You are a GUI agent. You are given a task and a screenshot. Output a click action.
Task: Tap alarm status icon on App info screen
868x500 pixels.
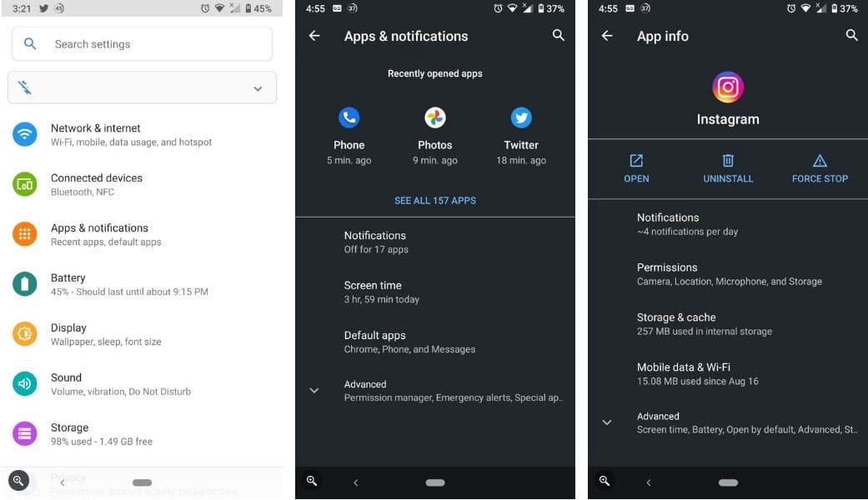tap(791, 8)
